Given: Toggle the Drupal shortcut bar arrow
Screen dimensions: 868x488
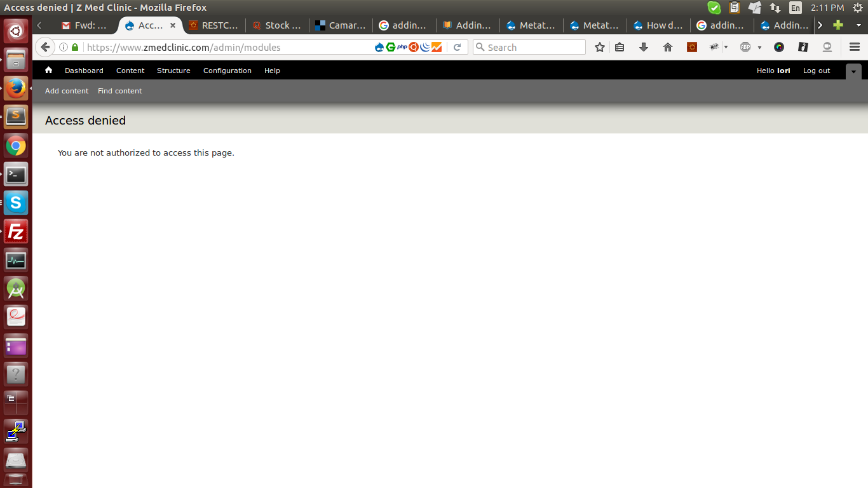Looking at the screenshot, I should [x=853, y=71].
